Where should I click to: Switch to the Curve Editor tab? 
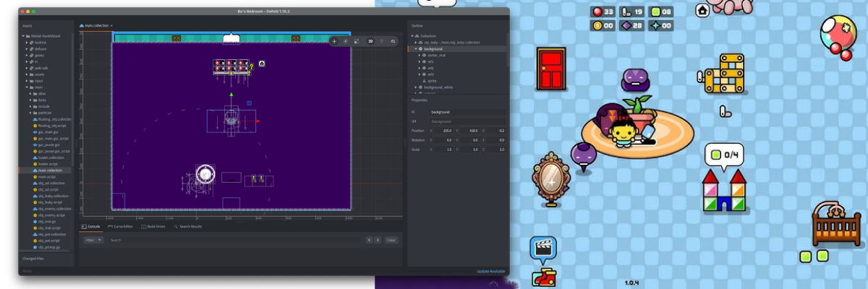(x=121, y=226)
